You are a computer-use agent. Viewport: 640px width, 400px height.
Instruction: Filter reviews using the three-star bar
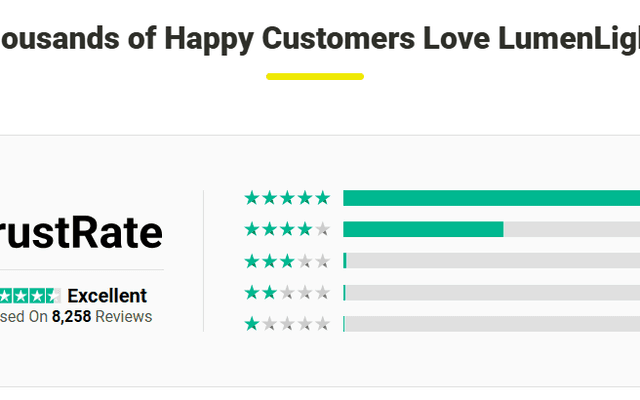[490, 261]
